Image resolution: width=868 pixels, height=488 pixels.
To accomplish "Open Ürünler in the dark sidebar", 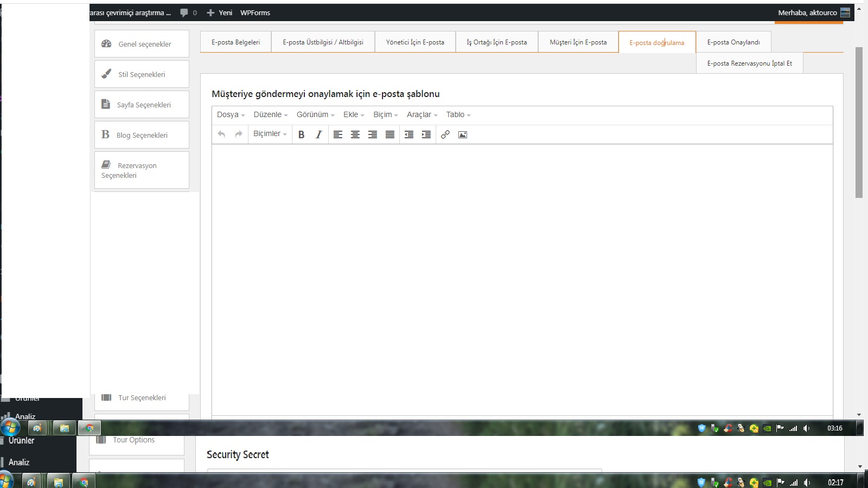I will point(21,440).
